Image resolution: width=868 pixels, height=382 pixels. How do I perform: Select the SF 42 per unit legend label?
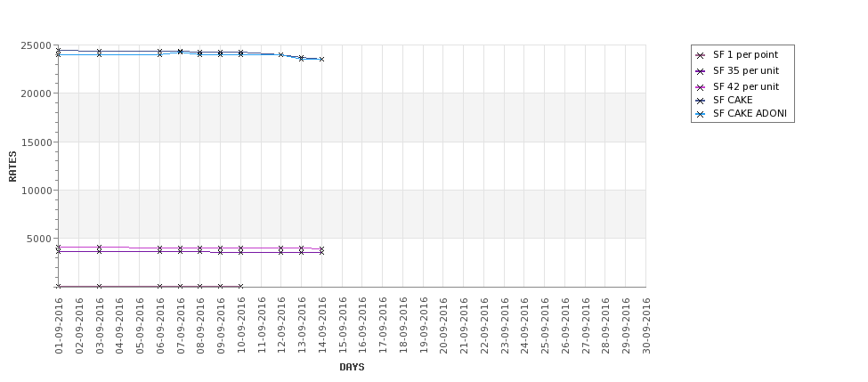[746, 87]
